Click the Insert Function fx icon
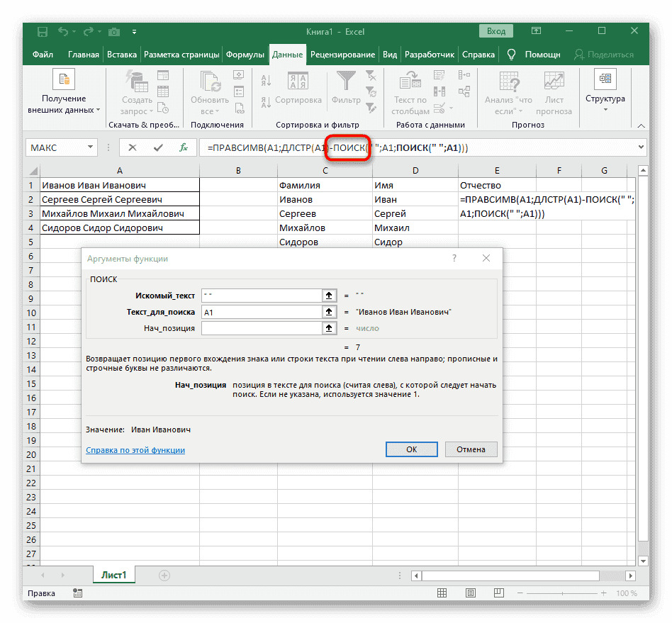 click(183, 147)
